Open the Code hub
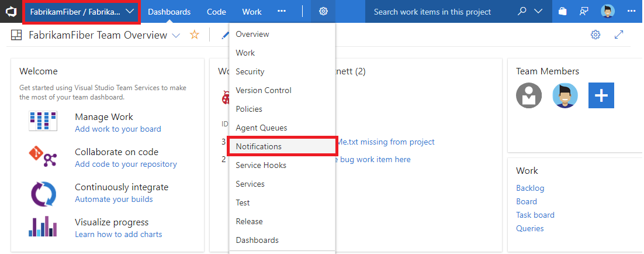Viewport: 644px width, 254px height. click(216, 12)
